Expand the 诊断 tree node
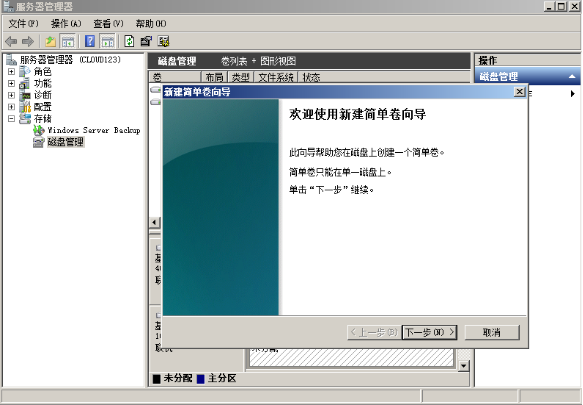The width and height of the screenshot is (583, 405). click(x=12, y=95)
